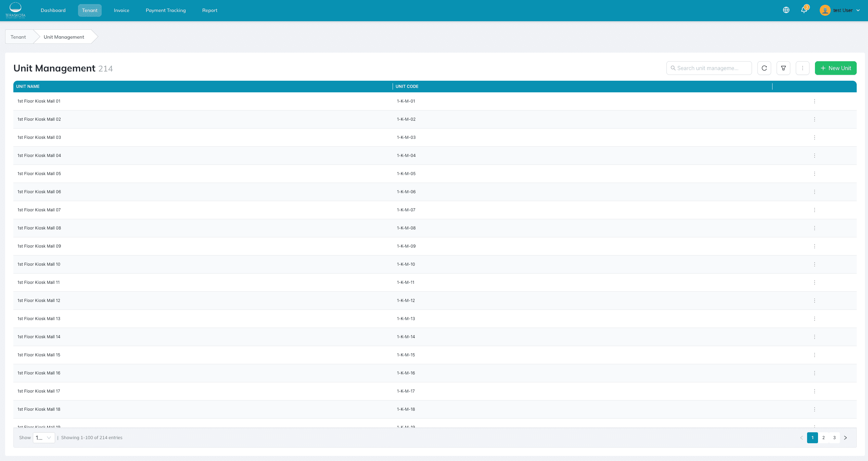Viewport: 868px width, 461px height.
Task: Click the test User profile avatar
Action: click(x=825, y=10)
